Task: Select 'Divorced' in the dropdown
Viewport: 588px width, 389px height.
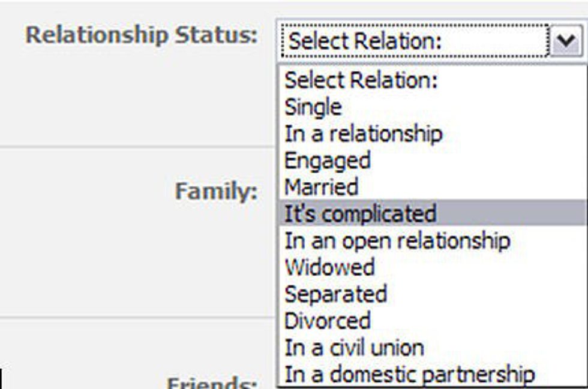Action: click(328, 321)
